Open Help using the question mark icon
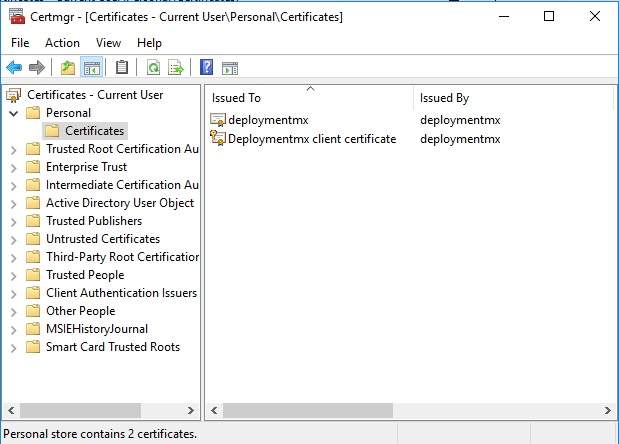Viewport: 619px width, 444px height. point(206,68)
